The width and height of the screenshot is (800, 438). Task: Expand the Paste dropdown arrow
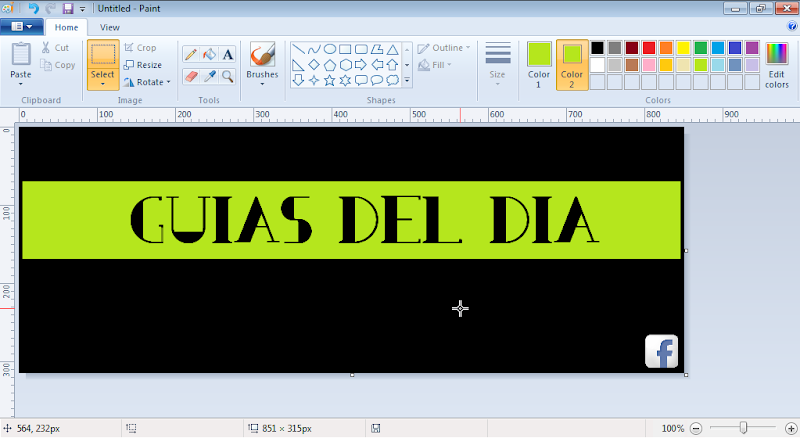pos(20,84)
